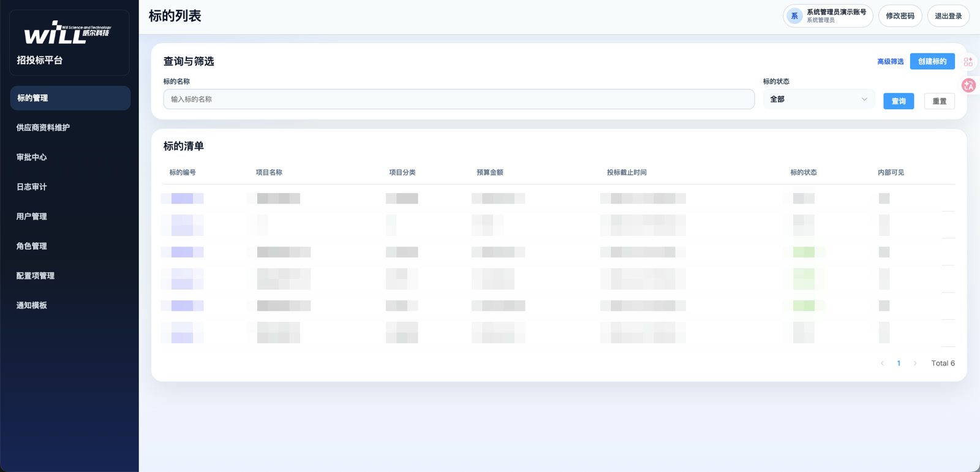Select page number 1 in pagination
Image resolution: width=980 pixels, height=472 pixels.
coord(899,364)
